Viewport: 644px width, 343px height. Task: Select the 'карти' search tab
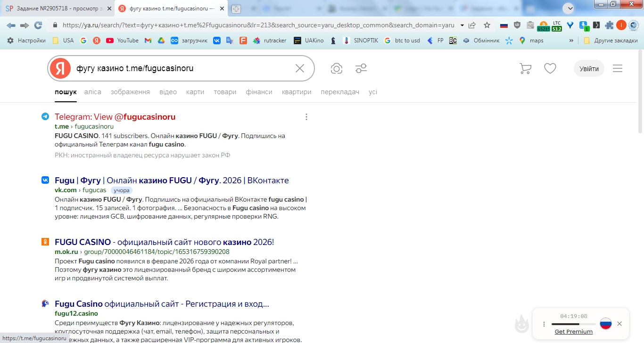click(195, 92)
